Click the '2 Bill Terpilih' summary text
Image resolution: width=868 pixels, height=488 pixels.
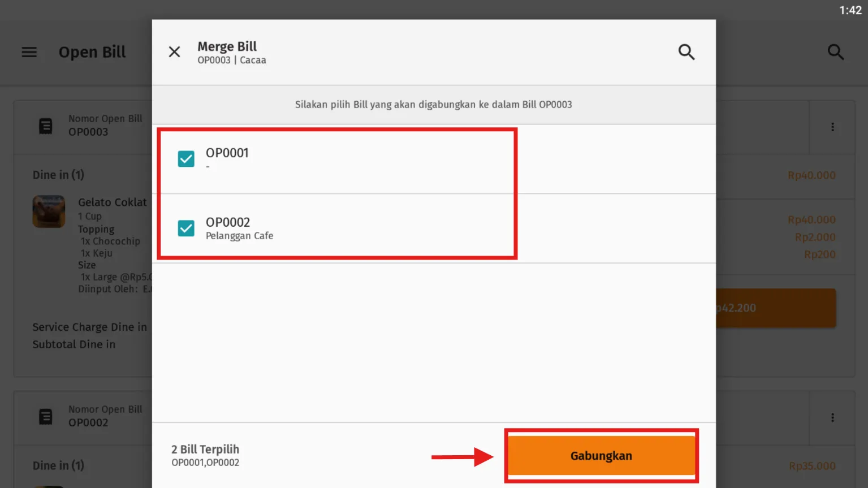(x=205, y=449)
